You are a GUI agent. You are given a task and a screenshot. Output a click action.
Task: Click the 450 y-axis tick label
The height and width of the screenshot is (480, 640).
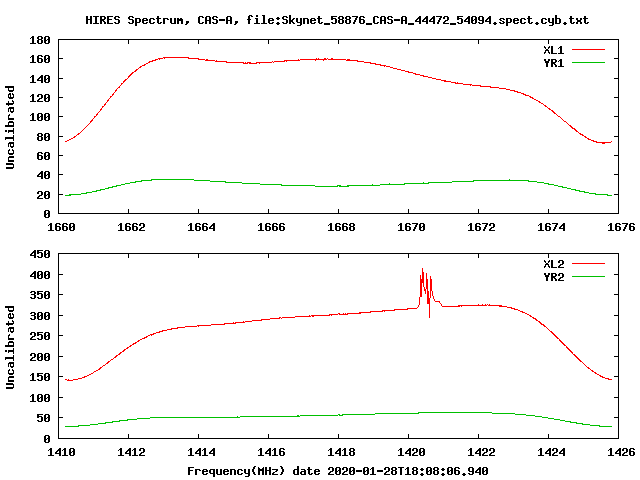(x=40, y=254)
